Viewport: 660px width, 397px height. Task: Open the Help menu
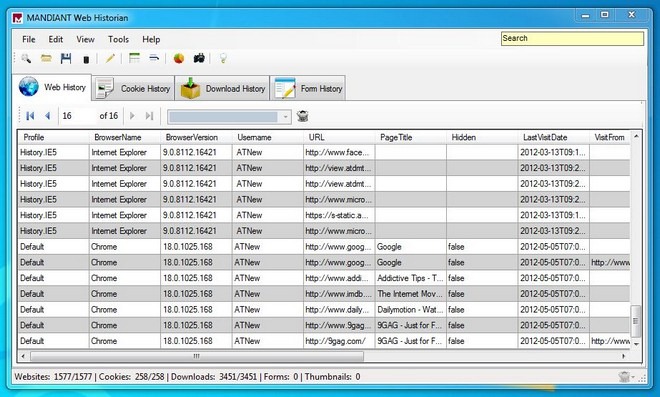[151, 39]
